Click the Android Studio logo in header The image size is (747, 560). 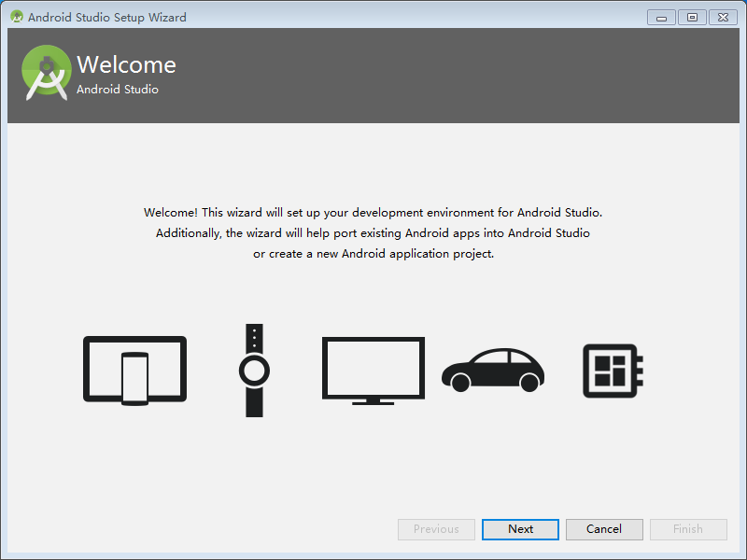pos(46,73)
